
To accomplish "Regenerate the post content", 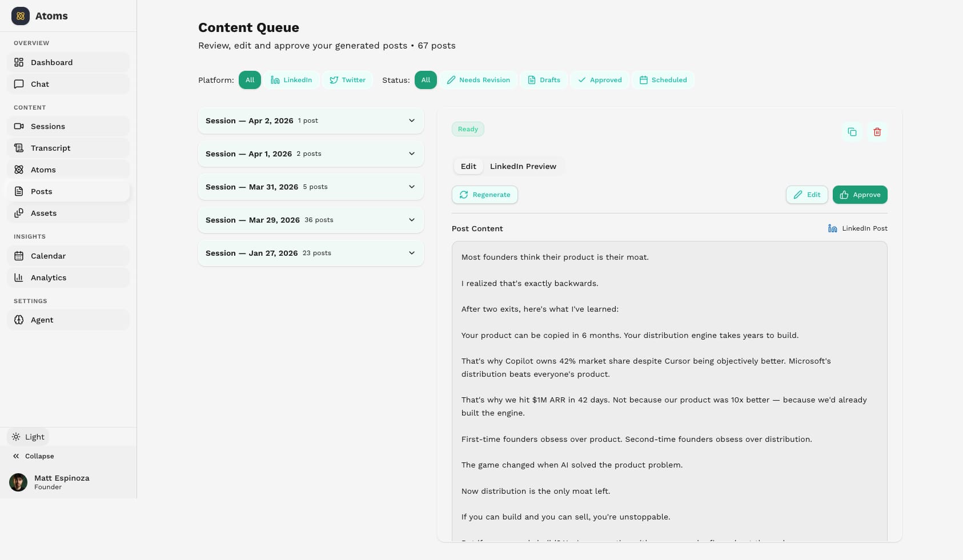I will point(484,195).
